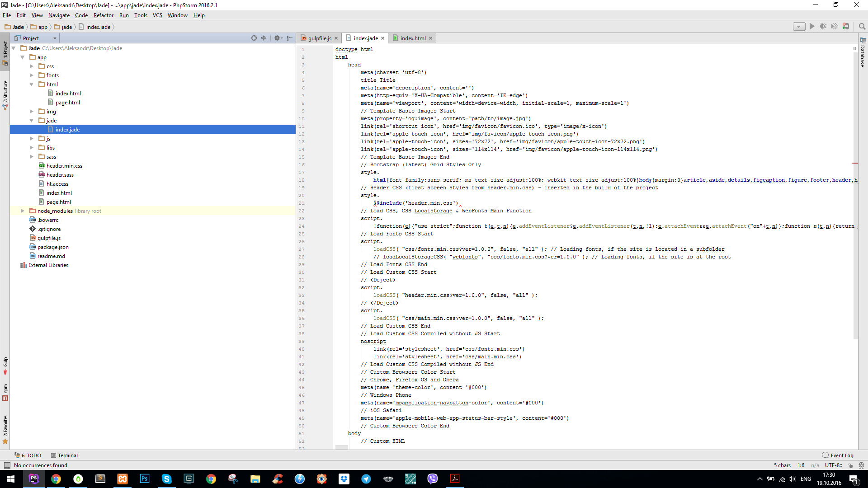Open the run configuration dropdown

pos(799,27)
